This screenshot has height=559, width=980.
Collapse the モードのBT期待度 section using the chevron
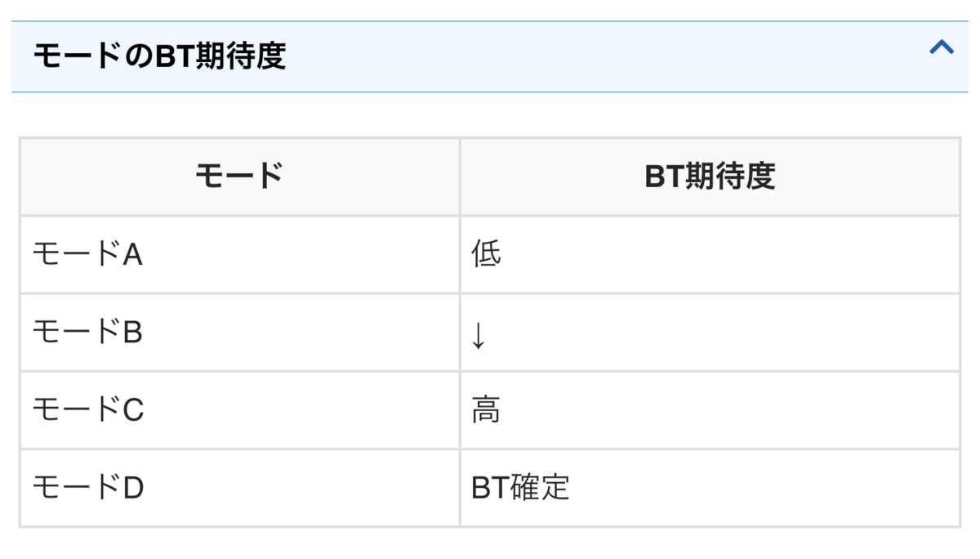coord(942,47)
